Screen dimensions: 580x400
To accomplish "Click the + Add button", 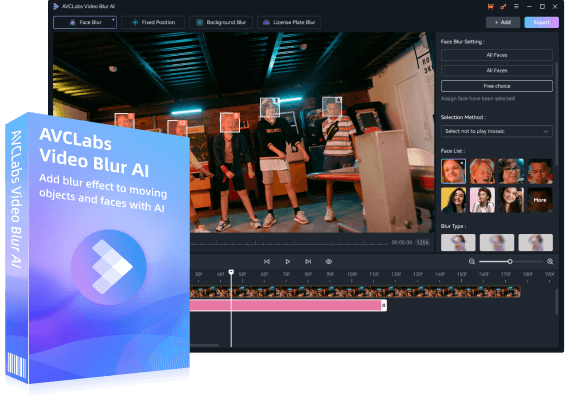I will [x=503, y=22].
